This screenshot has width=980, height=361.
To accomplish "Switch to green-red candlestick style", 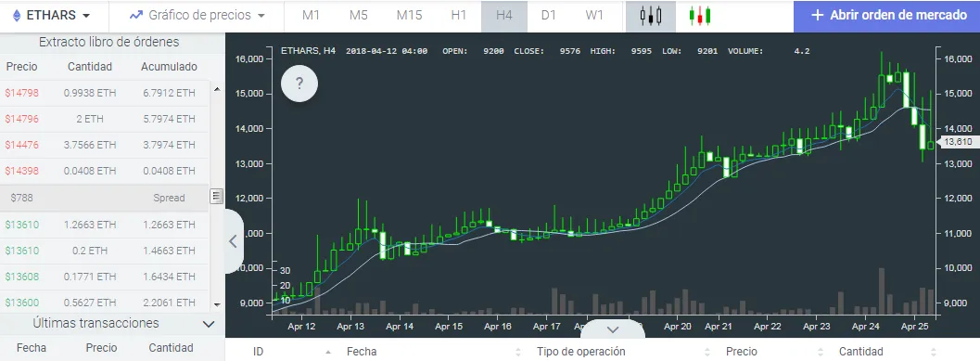I will pyautogui.click(x=700, y=16).
